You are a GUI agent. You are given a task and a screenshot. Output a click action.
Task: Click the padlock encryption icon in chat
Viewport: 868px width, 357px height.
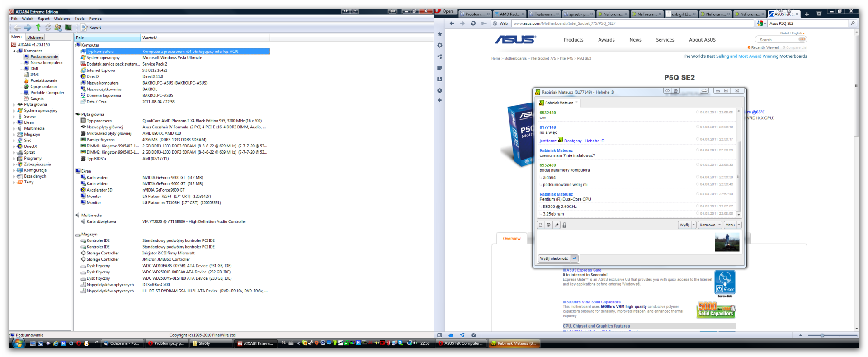pos(564,225)
